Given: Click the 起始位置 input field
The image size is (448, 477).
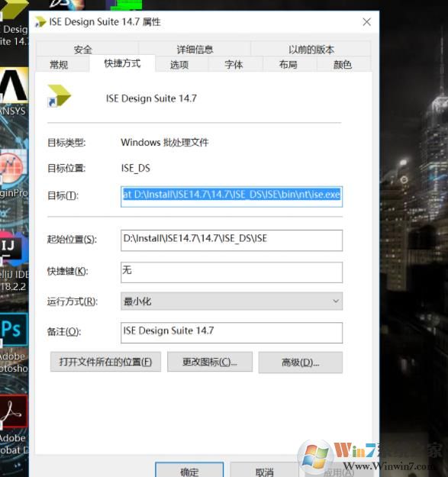Looking at the screenshot, I should [231, 240].
